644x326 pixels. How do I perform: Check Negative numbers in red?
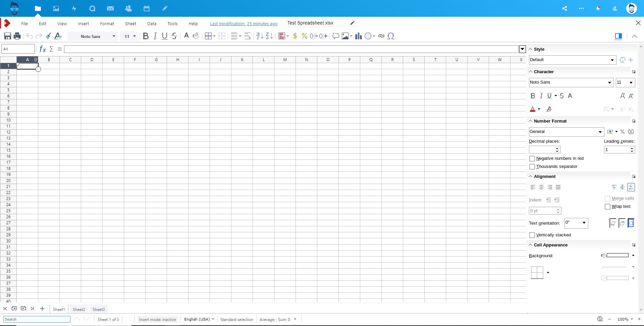coord(532,158)
